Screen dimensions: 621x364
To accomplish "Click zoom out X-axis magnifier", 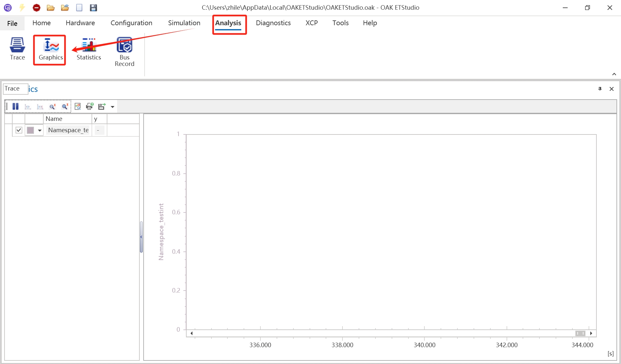I will point(52,107).
